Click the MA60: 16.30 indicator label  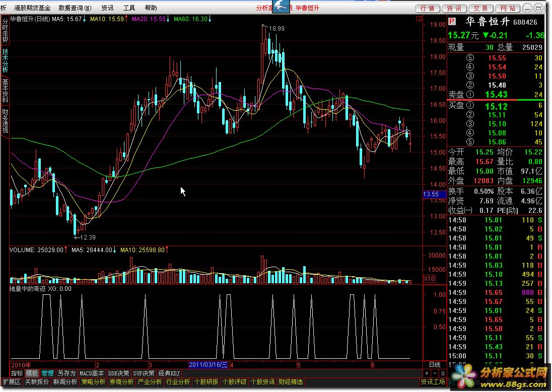[x=192, y=19]
